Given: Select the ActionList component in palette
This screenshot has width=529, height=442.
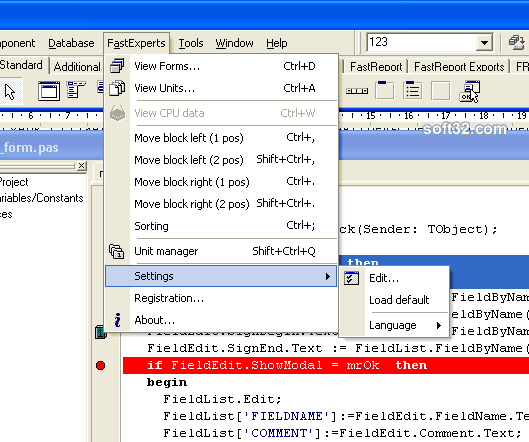Looking at the screenshot, I should tap(469, 91).
